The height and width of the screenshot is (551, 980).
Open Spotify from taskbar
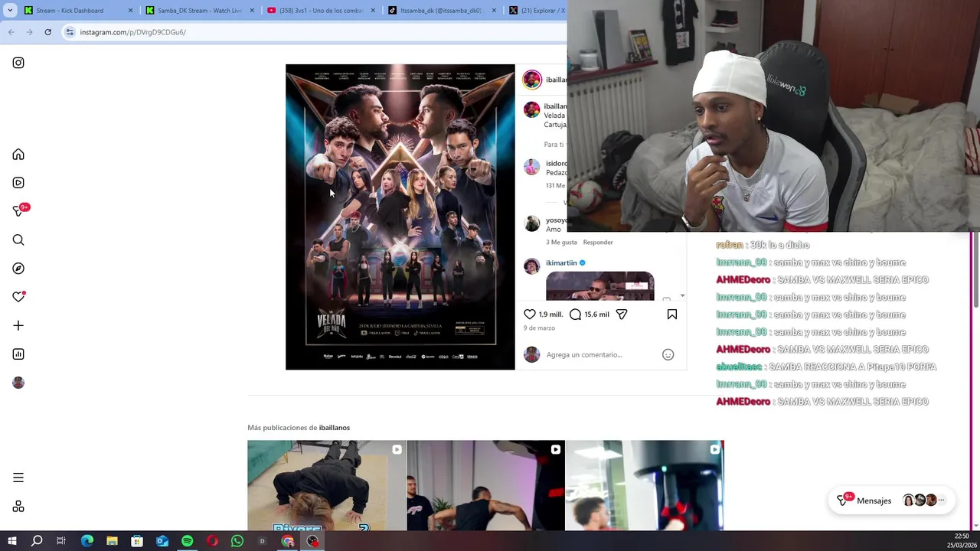[187, 541]
